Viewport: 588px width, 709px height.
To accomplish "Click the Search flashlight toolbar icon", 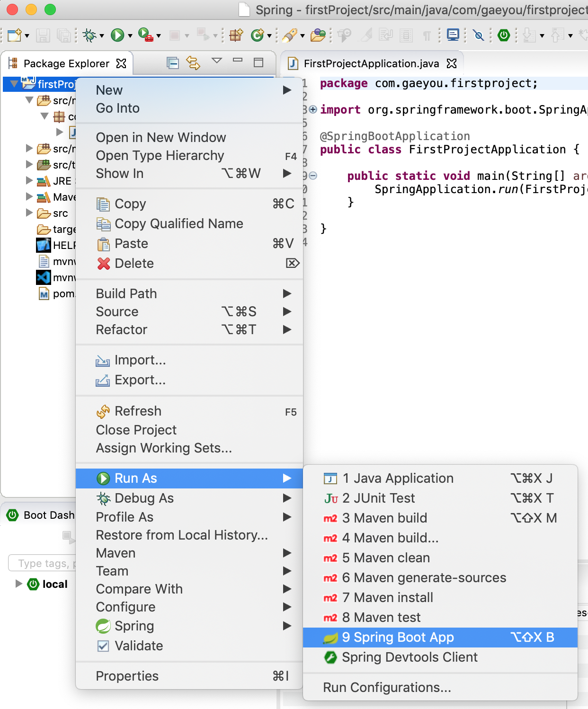I will [x=289, y=35].
